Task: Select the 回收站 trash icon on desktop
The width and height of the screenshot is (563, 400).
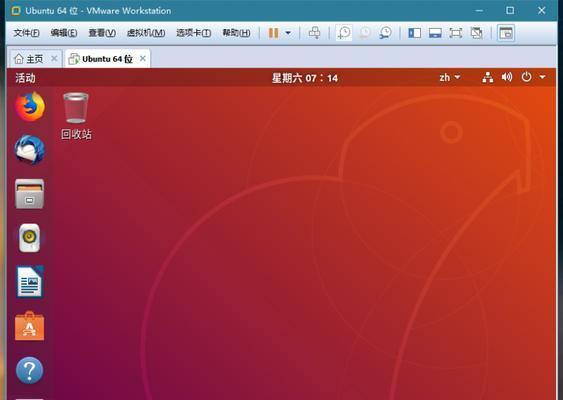Action: pyautogui.click(x=76, y=116)
